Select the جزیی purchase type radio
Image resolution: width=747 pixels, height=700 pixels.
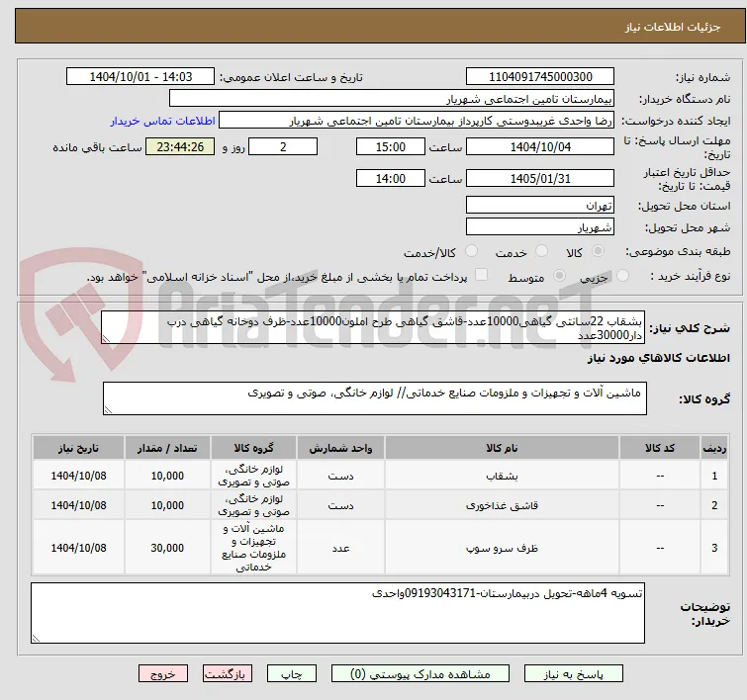[x=622, y=275]
